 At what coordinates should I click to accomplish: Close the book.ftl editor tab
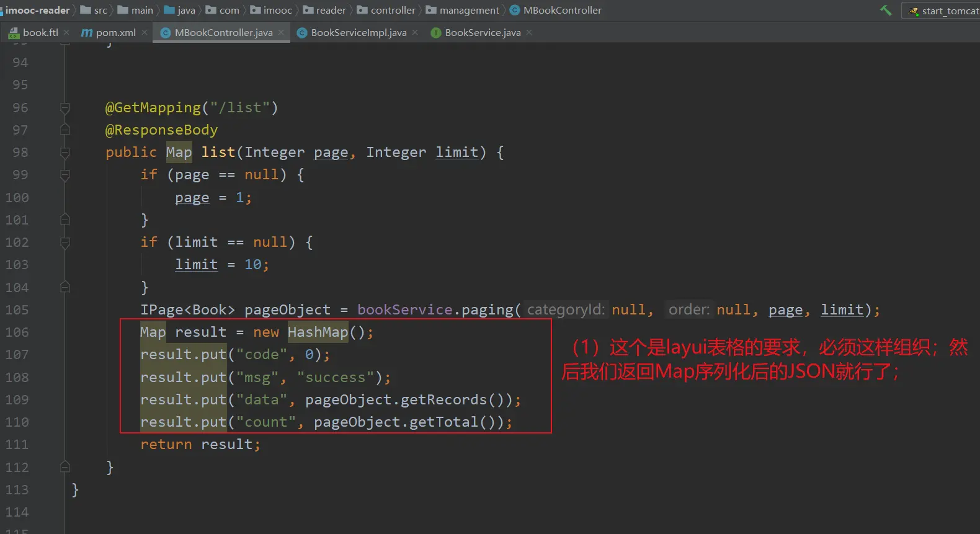click(66, 32)
